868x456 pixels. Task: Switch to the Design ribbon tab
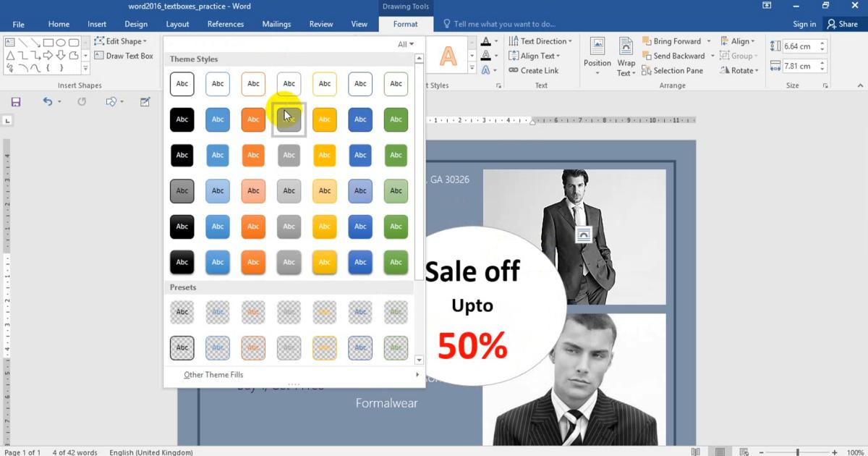(136, 23)
